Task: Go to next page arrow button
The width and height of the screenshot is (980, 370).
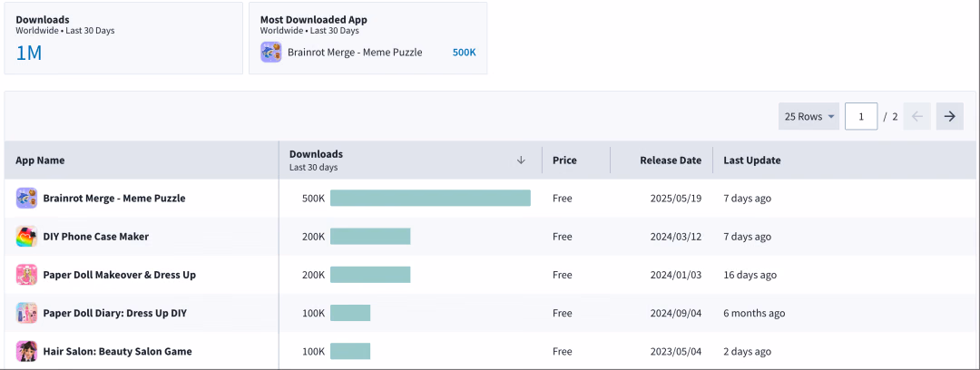Action: click(x=949, y=116)
